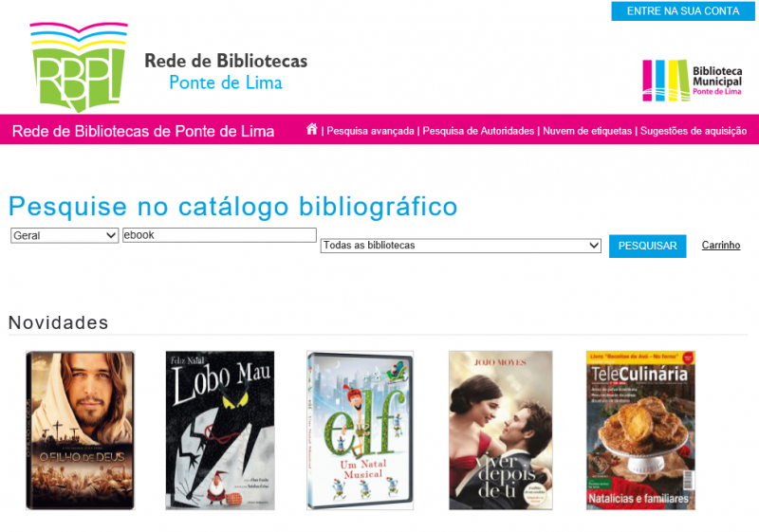Open Pesquisa de Autoridades menu item
The height and width of the screenshot is (532, 759).
[478, 131]
